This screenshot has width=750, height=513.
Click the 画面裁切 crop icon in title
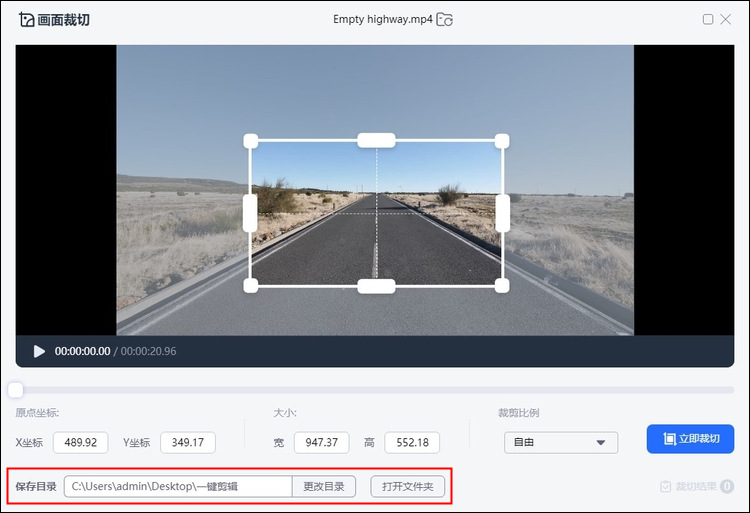click(26, 19)
